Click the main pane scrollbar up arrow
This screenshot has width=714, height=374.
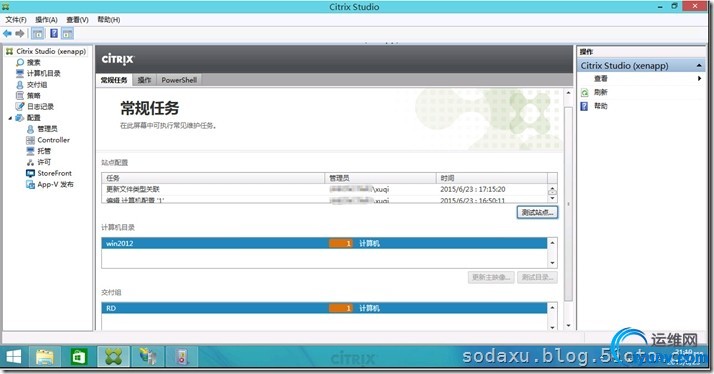[568, 93]
